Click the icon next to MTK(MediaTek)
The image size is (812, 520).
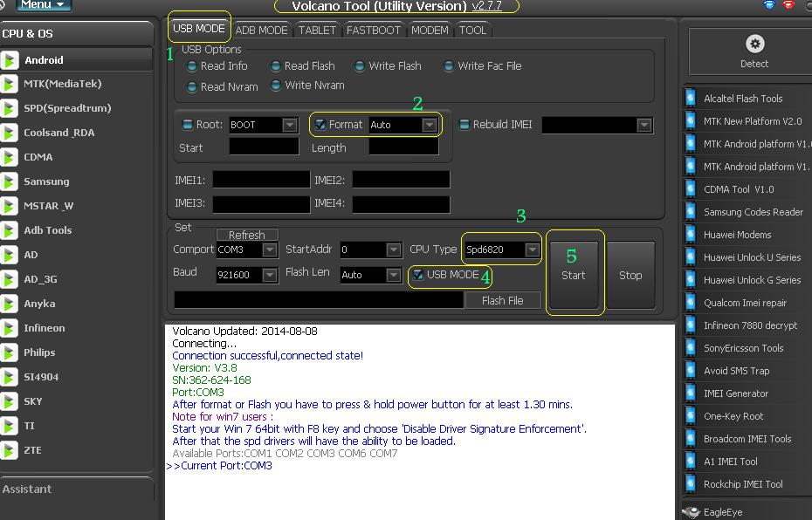(10, 84)
